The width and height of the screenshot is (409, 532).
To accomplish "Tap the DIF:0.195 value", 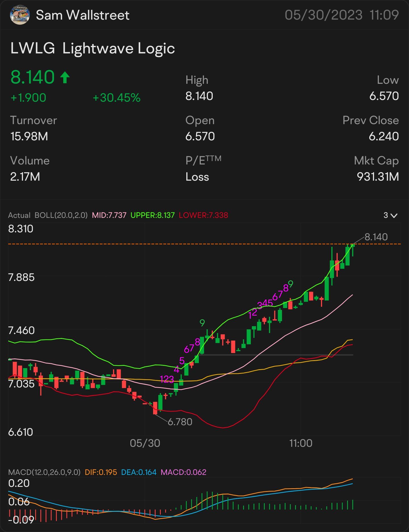I will point(101,472).
